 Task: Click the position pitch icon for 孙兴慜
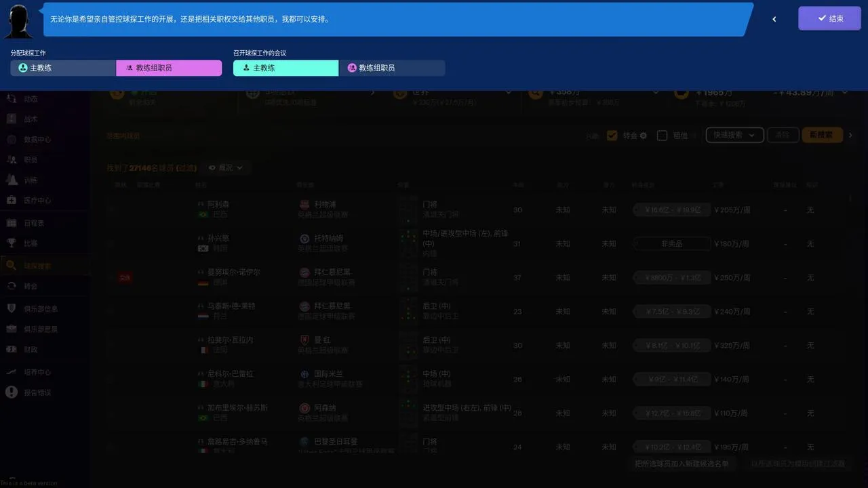[408, 243]
